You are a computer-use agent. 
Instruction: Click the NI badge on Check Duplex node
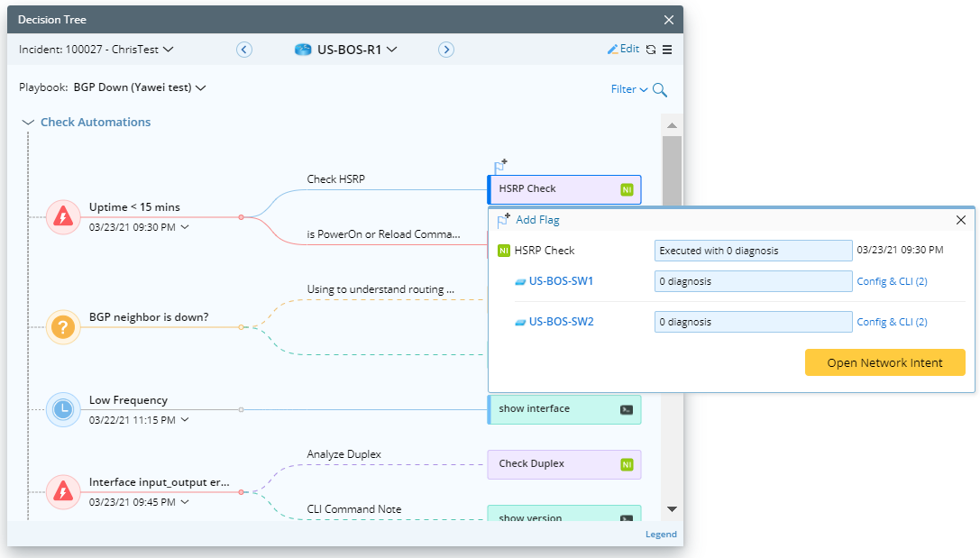(x=627, y=464)
